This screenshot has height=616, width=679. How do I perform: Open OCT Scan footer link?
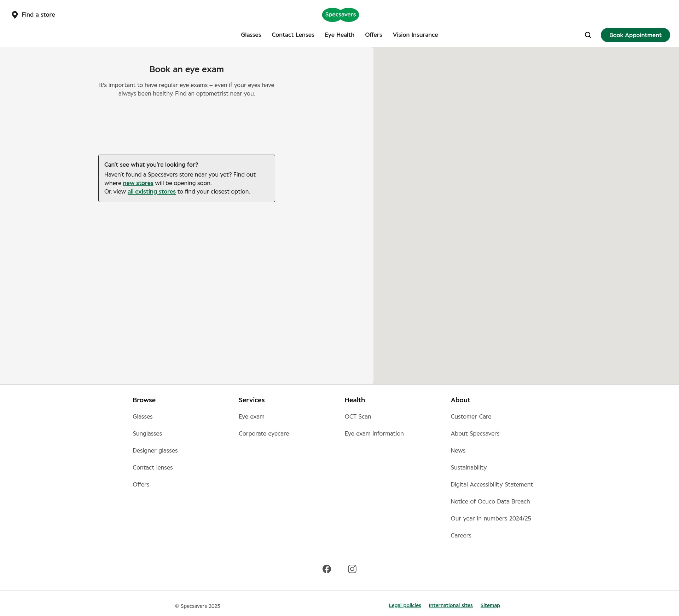click(x=358, y=416)
